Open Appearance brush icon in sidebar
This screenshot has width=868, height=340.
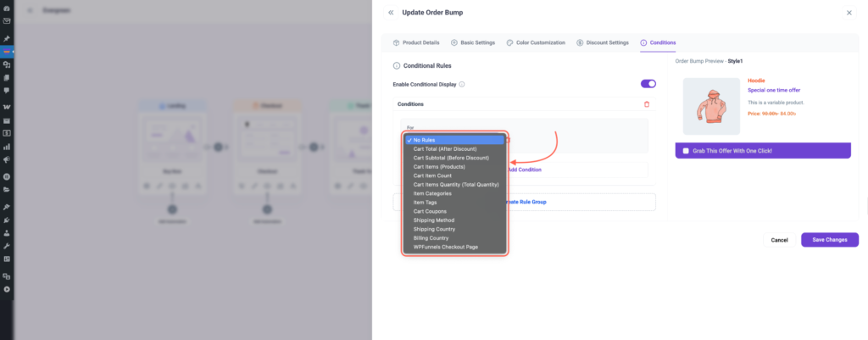pyautogui.click(x=7, y=207)
